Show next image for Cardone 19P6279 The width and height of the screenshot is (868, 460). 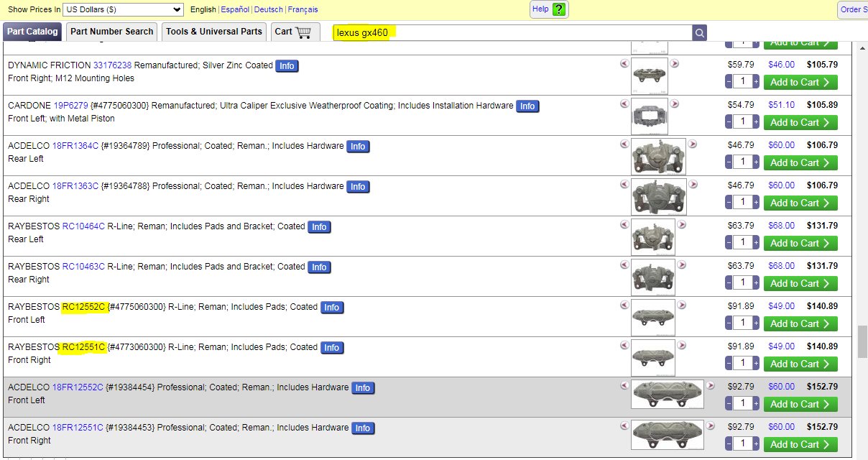(674, 103)
